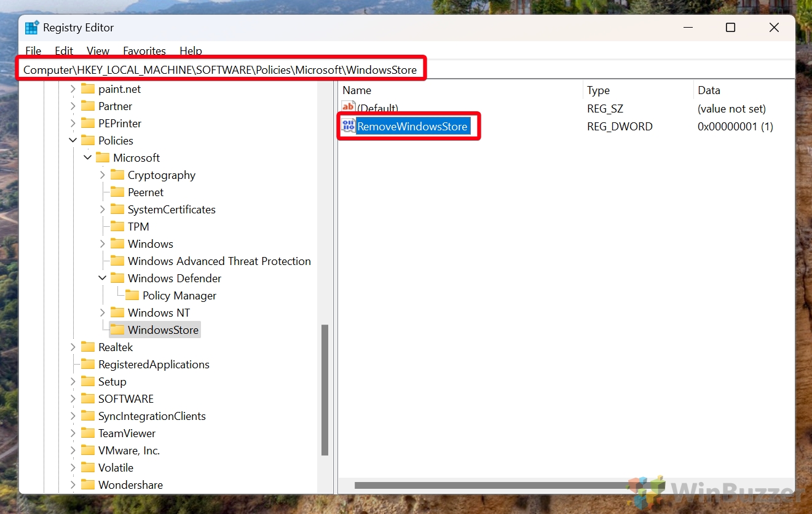Select the RemoveWindowsStore value name

point(412,127)
